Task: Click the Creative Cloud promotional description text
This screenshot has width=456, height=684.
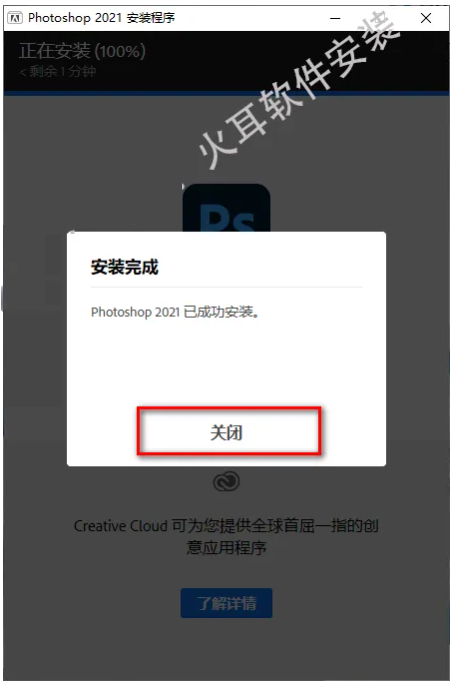Action: (x=226, y=536)
